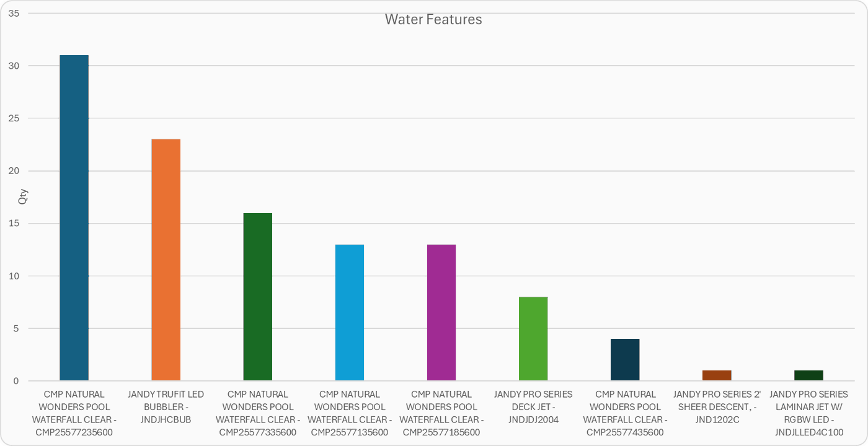Screen dimensions: 868x446
Task: Select the JND1202C Sheer Descent axis label
Action: coord(716,407)
